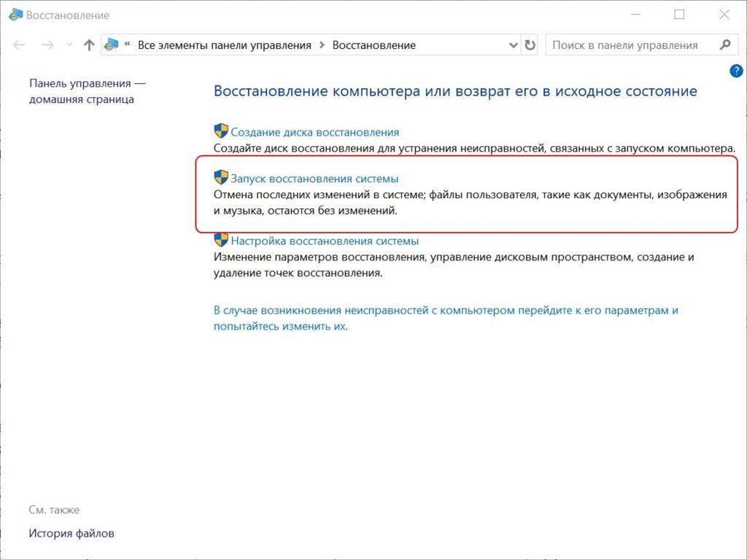747x560 pixels.
Task: Click the text 'Изменение параметров восстановления'
Action: tap(454, 265)
